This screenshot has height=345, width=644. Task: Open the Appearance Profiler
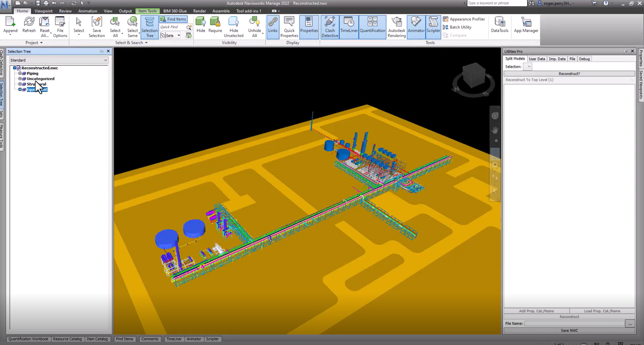464,19
